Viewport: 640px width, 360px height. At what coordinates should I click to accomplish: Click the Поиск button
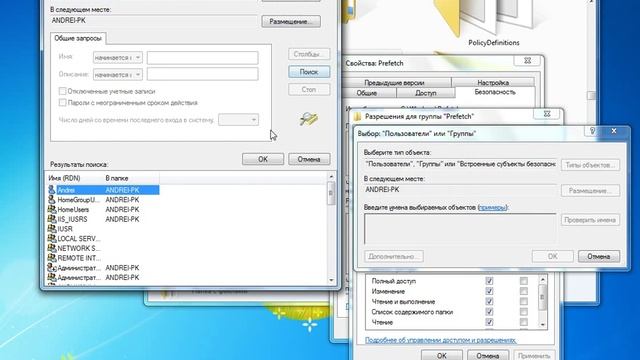click(309, 72)
